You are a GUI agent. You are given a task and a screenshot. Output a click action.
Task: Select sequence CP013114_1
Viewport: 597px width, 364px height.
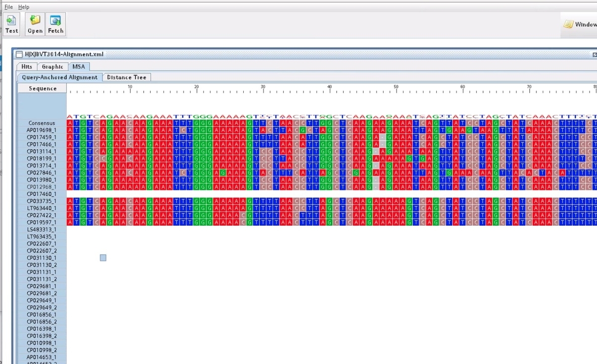pos(42,151)
